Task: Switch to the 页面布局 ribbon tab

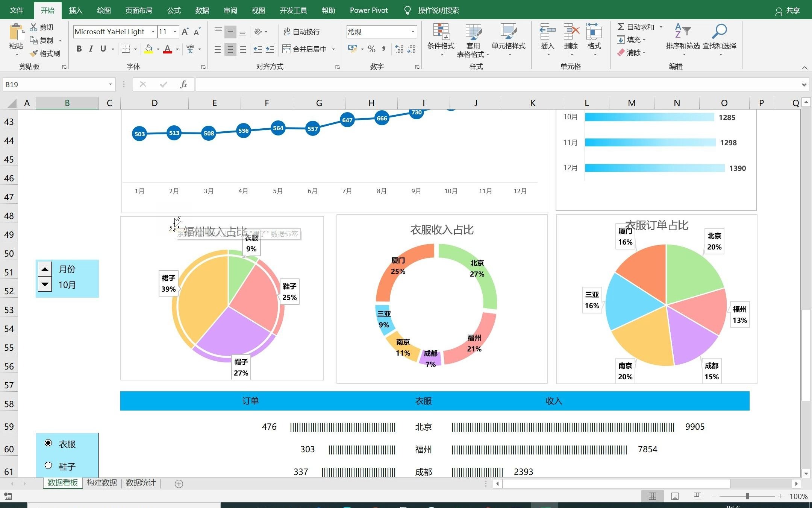Action: click(x=139, y=10)
